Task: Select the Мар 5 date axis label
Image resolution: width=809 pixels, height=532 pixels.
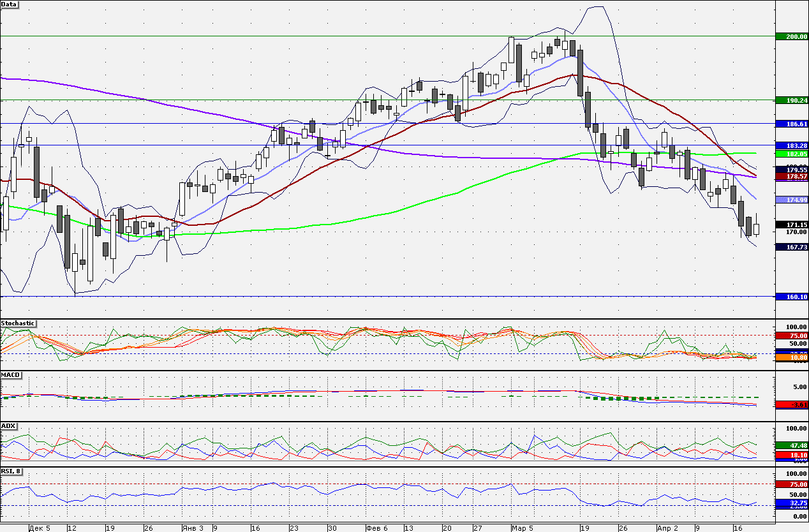Action: pos(523,528)
